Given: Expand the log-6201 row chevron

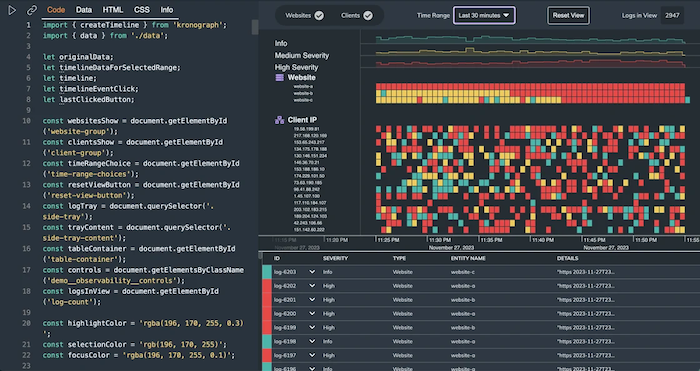Looking at the screenshot, I should click(x=312, y=300).
